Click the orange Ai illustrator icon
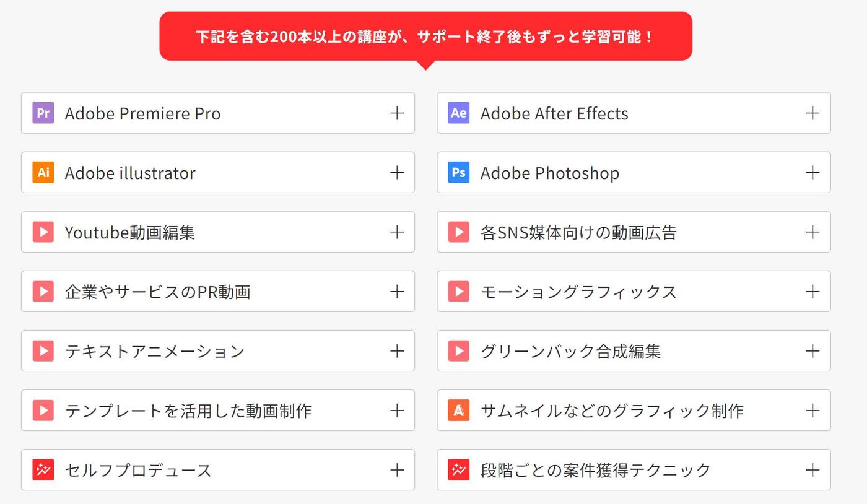This screenshot has height=504, width=867. click(x=43, y=173)
